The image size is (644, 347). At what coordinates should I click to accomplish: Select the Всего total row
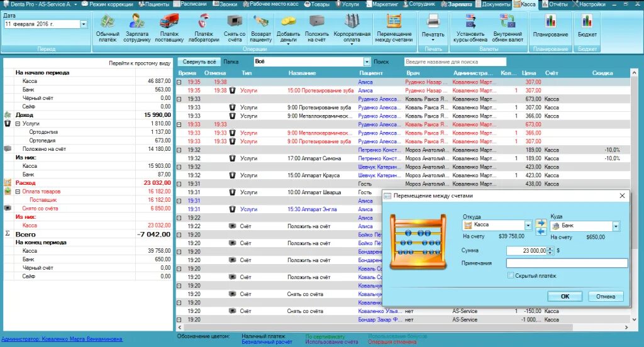coord(87,234)
